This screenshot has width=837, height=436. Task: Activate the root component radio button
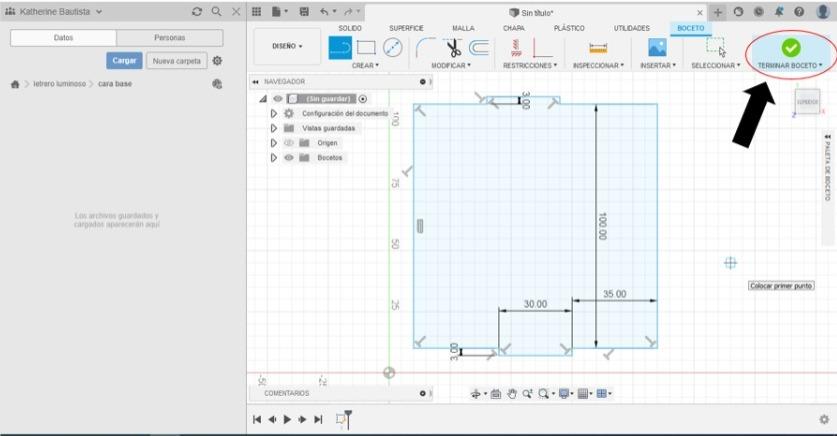(x=363, y=99)
